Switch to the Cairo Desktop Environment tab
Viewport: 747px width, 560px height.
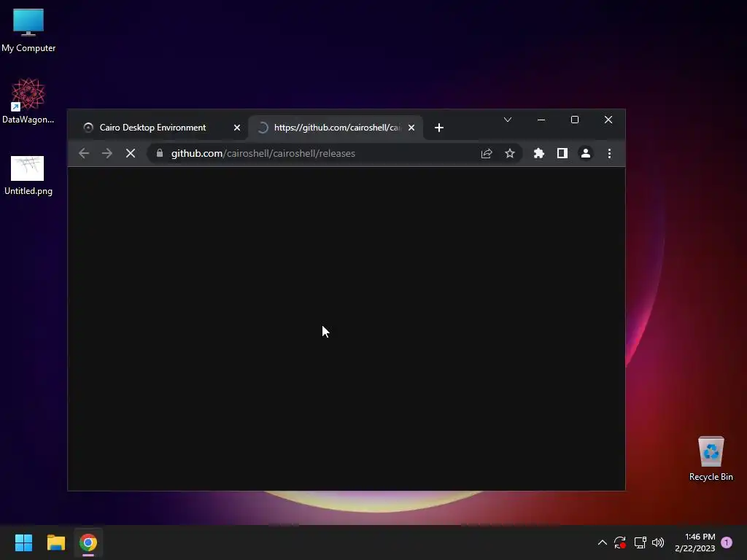(x=161, y=128)
